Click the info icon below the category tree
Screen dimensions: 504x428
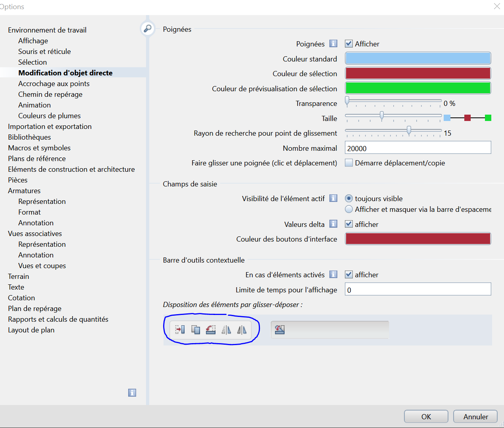coord(132,393)
